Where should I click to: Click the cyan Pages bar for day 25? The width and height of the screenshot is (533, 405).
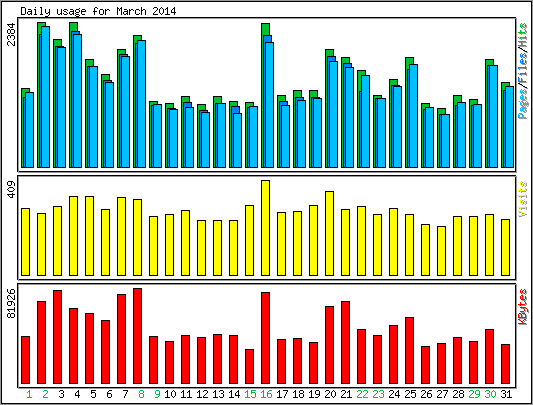[x=414, y=116]
